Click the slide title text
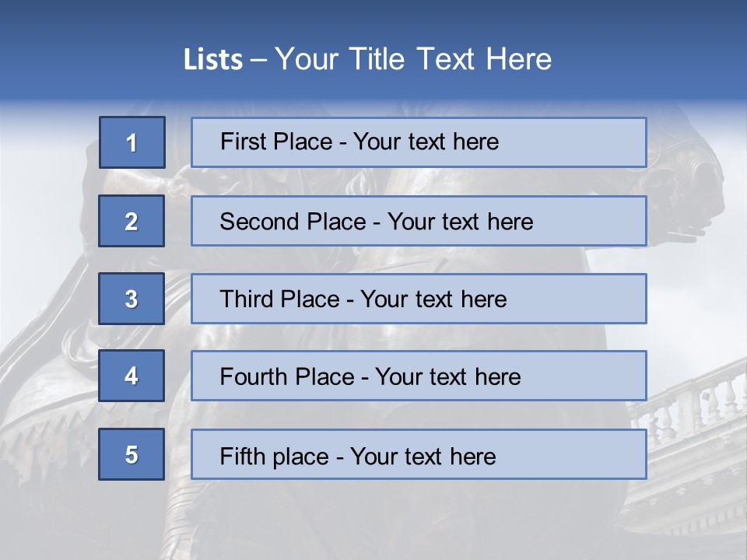This screenshot has width=747, height=560. (368, 59)
